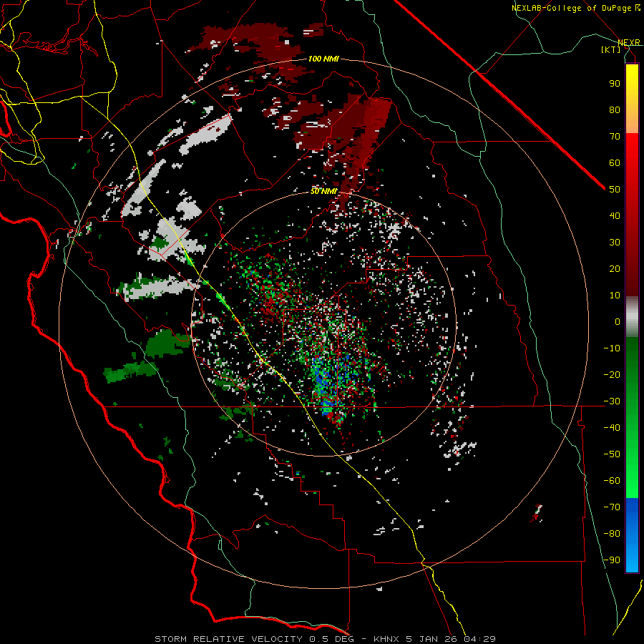Image resolution: width=644 pixels, height=644 pixels.
Task: Click the 90 value on velocity scale
Action: (615, 84)
